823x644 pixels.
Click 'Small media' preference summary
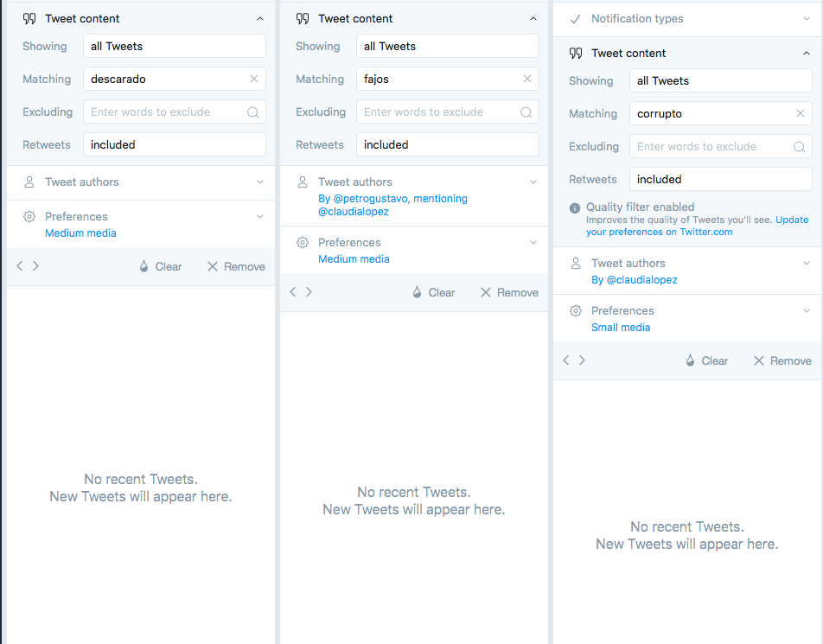click(x=621, y=328)
